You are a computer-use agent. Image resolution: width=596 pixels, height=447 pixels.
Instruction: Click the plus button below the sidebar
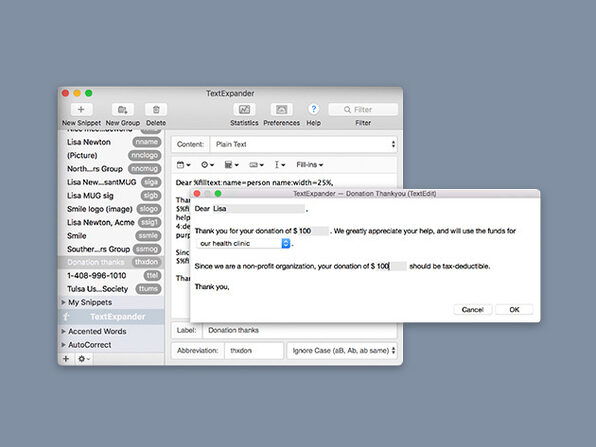(x=66, y=359)
